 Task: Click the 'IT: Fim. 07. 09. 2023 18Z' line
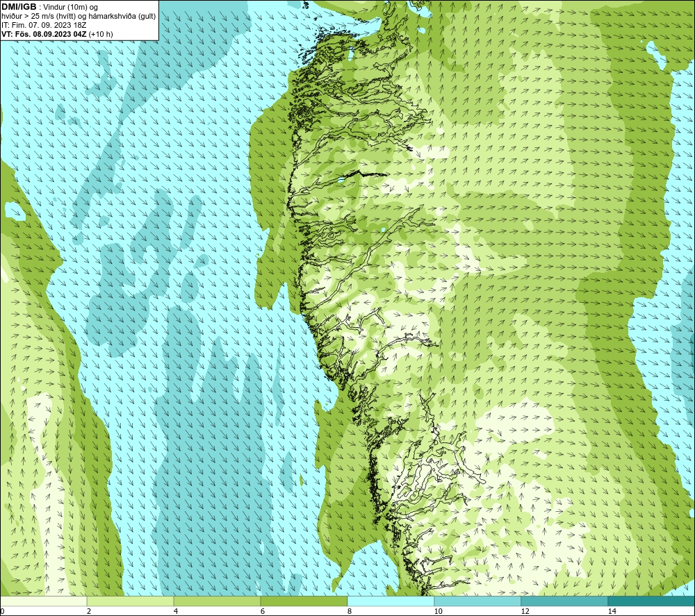pos(43,25)
